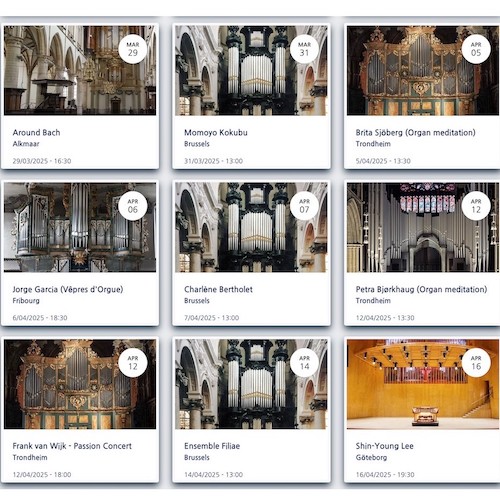Open the Around Bach concert thumbnail
The image size is (500, 500).
tap(80, 70)
